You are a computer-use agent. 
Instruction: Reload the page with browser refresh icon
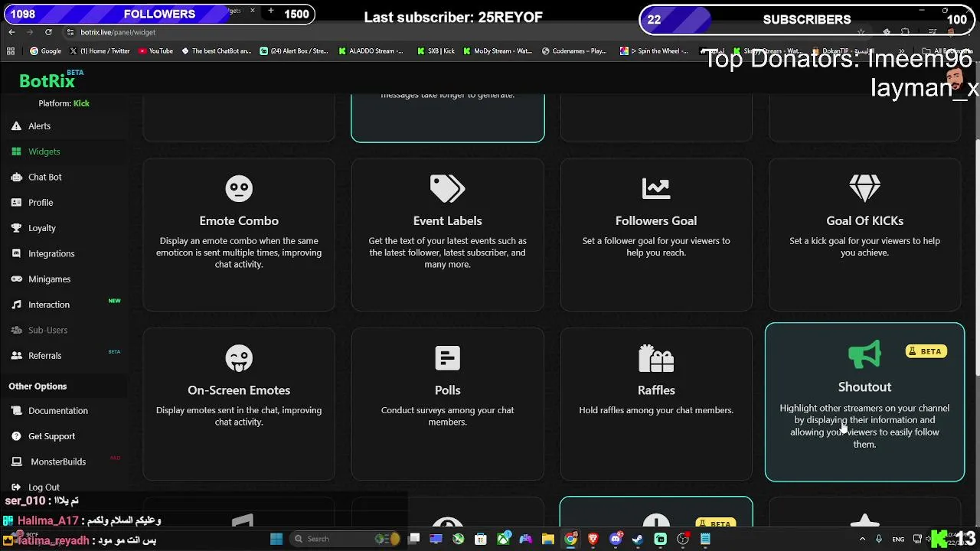[48, 32]
